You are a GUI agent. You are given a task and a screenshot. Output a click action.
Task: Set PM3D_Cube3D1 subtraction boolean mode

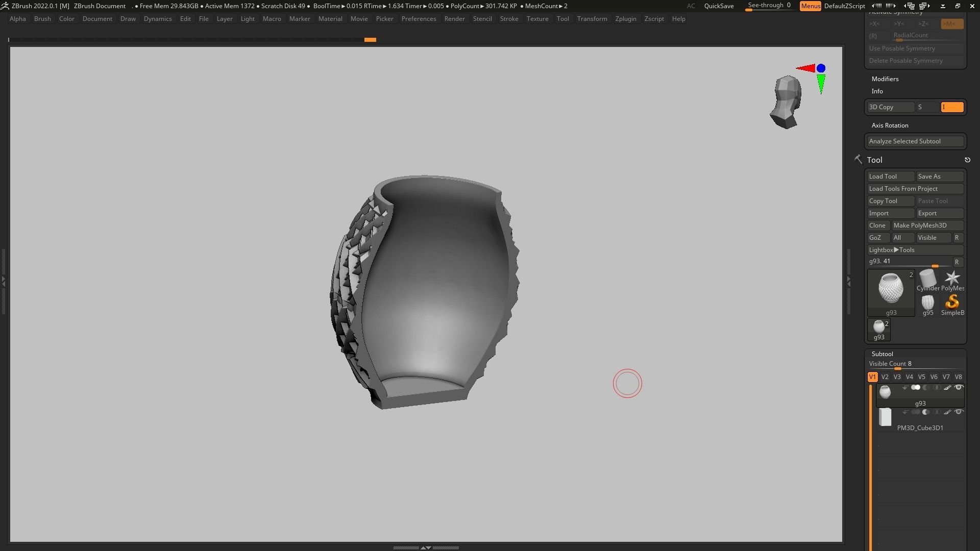[x=925, y=412]
